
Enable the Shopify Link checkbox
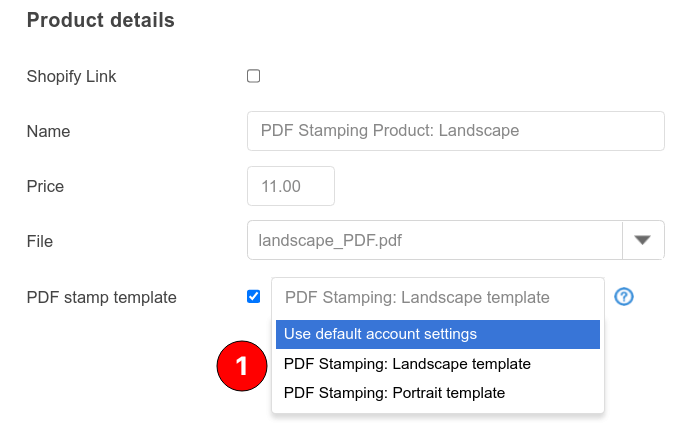click(x=254, y=76)
